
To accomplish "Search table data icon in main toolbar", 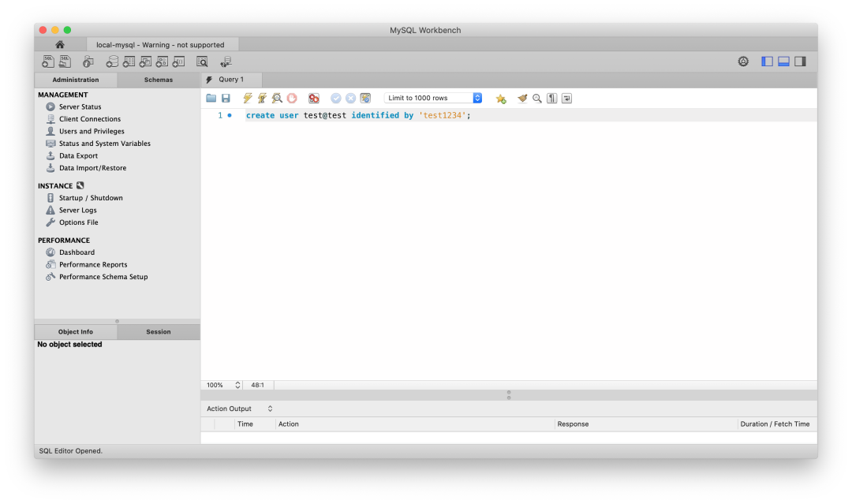I will [202, 62].
